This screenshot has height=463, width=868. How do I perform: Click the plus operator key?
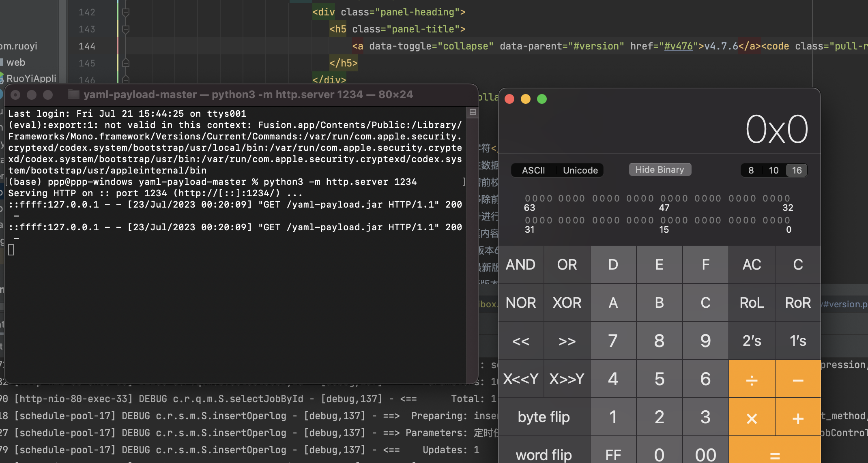tap(798, 417)
